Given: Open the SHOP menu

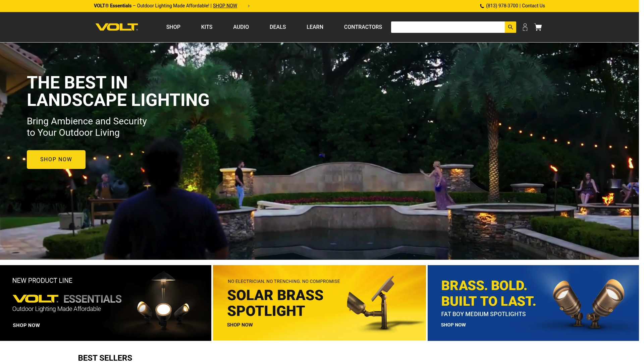Looking at the screenshot, I should click(x=173, y=27).
